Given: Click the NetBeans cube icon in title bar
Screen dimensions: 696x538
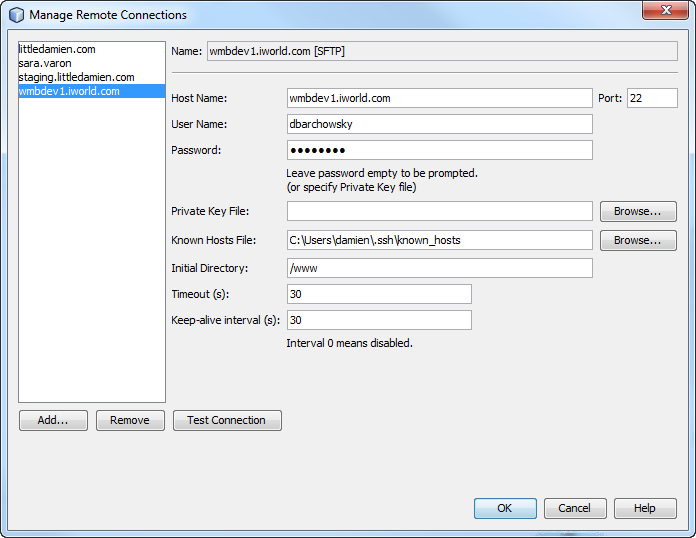Looking at the screenshot, I should 16,15.
